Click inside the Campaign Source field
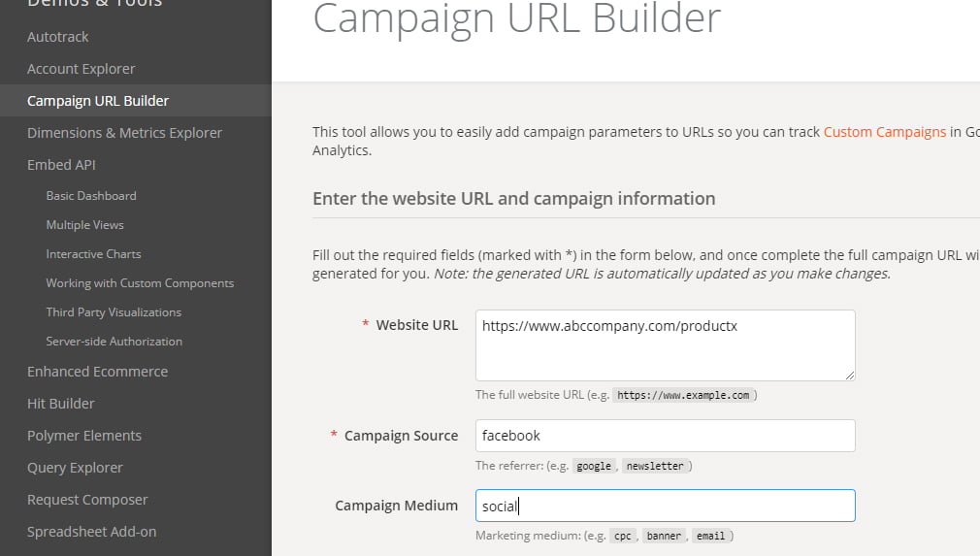This screenshot has height=556, width=980. (x=665, y=436)
